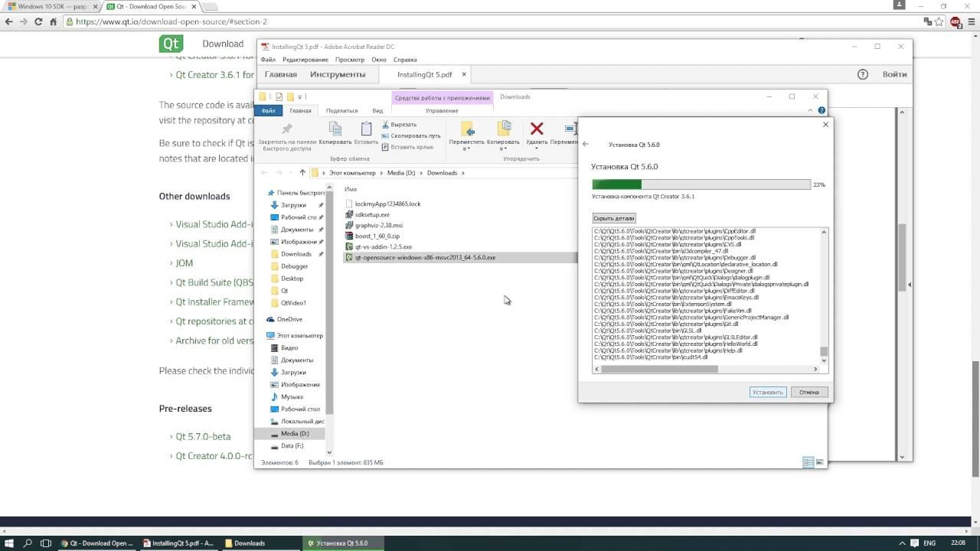Open Explorer quick access toolbar customize dropdown
This screenshot has height=551, width=980.
point(299,97)
